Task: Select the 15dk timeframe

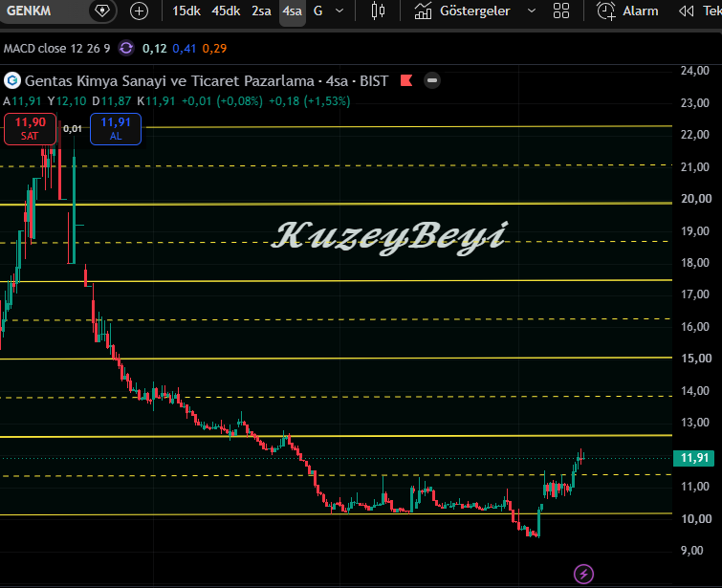Action: pos(186,11)
